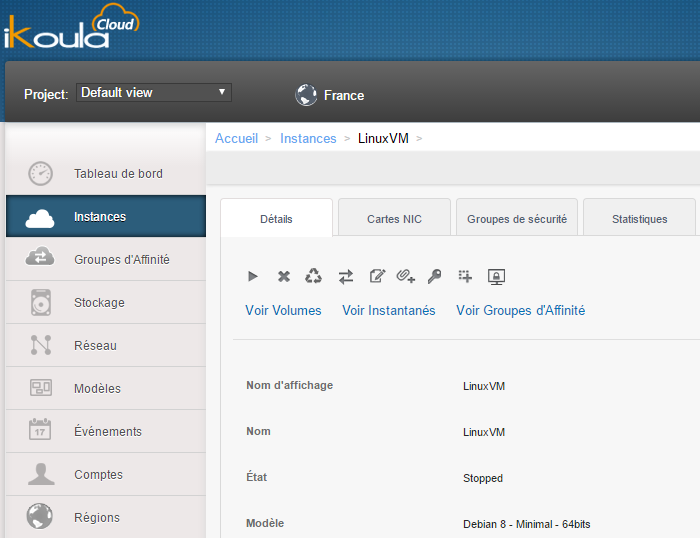Image resolution: width=700 pixels, height=538 pixels.
Task: Click the LinuxVM breadcrumb item
Action: 383,138
